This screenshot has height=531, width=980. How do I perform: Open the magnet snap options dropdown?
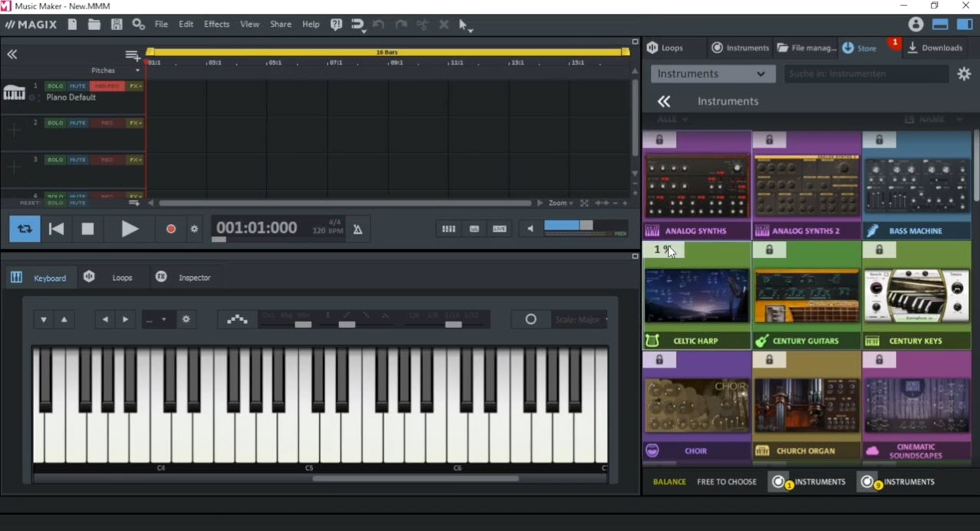(358, 25)
